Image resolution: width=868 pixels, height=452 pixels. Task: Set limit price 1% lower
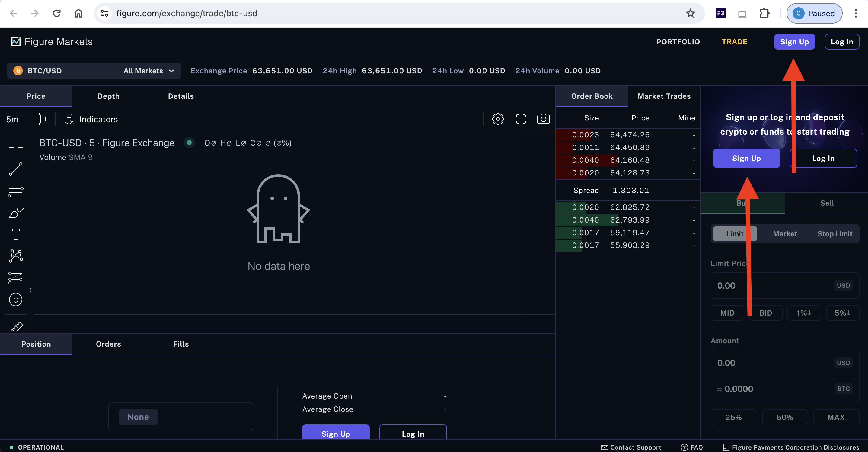[804, 313]
